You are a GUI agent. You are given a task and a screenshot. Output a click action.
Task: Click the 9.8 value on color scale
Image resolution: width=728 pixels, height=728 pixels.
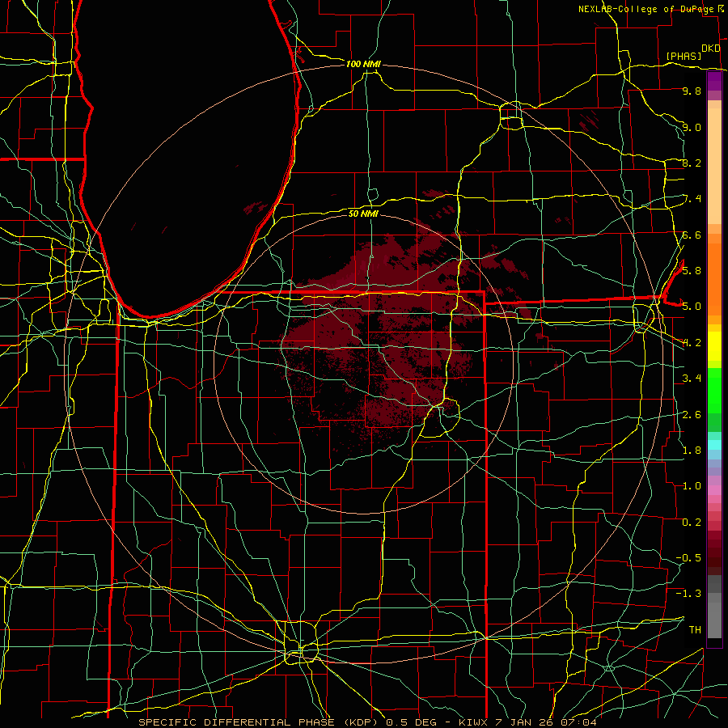[692, 91]
